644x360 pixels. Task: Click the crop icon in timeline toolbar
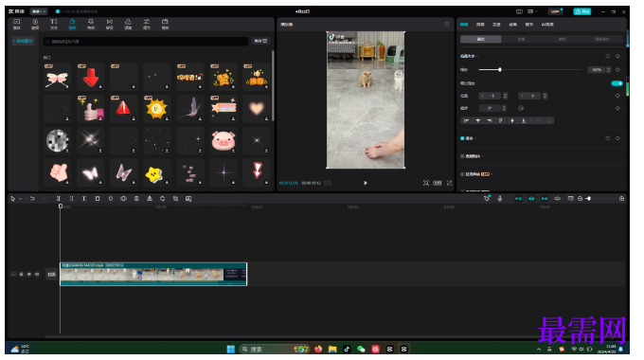point(175,199)
